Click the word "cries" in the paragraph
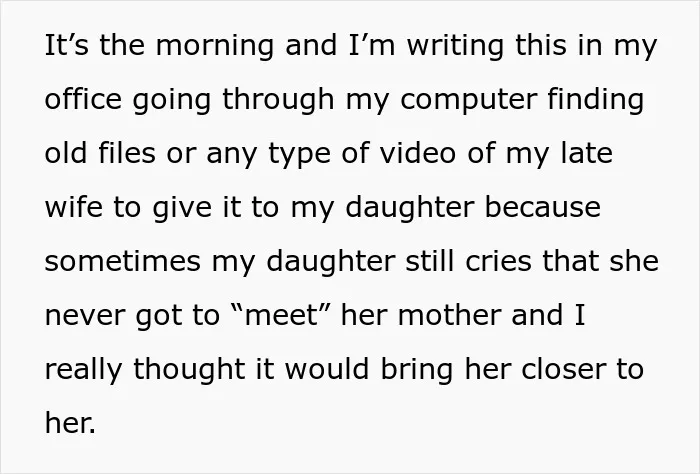700x474 pixels. click(x=498, y=262)
